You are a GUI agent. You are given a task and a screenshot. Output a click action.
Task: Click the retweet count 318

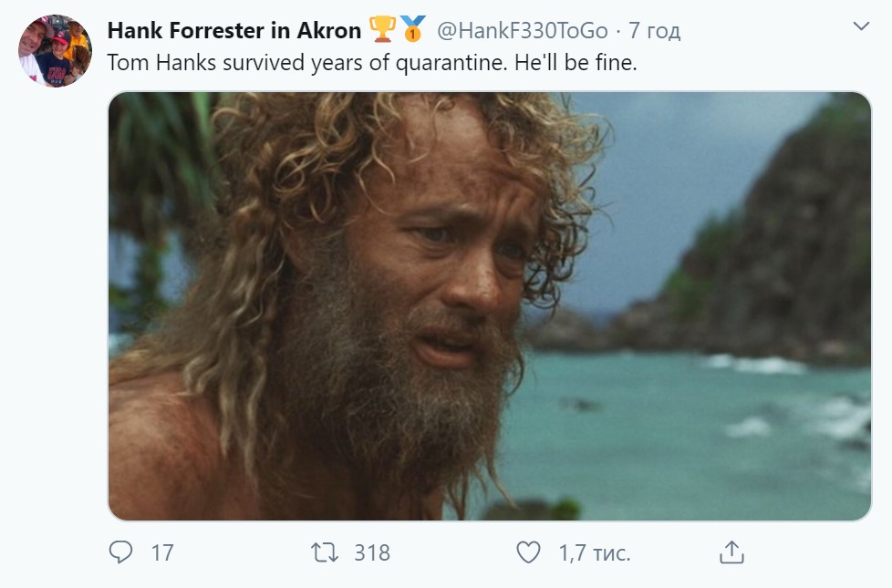coord(372,552)
